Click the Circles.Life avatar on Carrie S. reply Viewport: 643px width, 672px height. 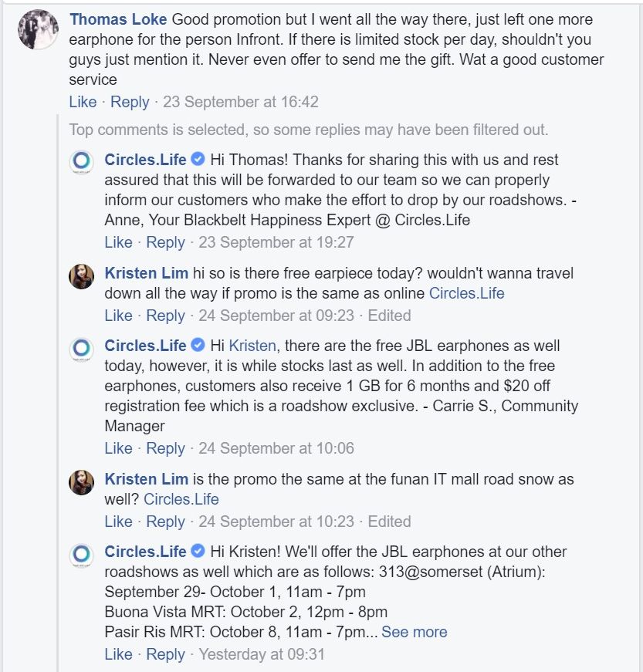click(x=82, y=348)
